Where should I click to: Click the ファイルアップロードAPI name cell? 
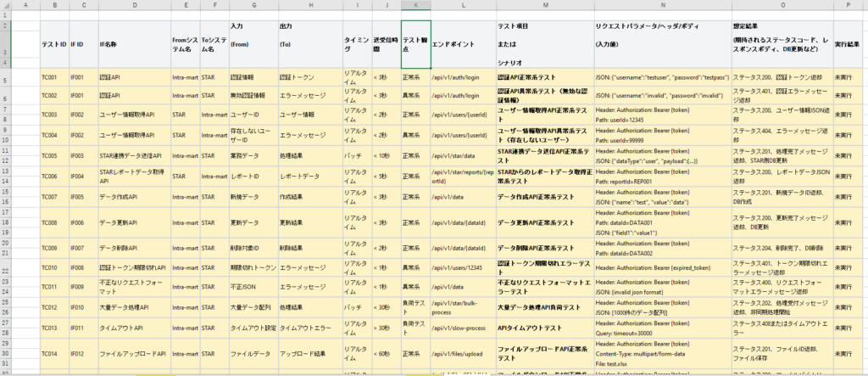tap(135, 353)
